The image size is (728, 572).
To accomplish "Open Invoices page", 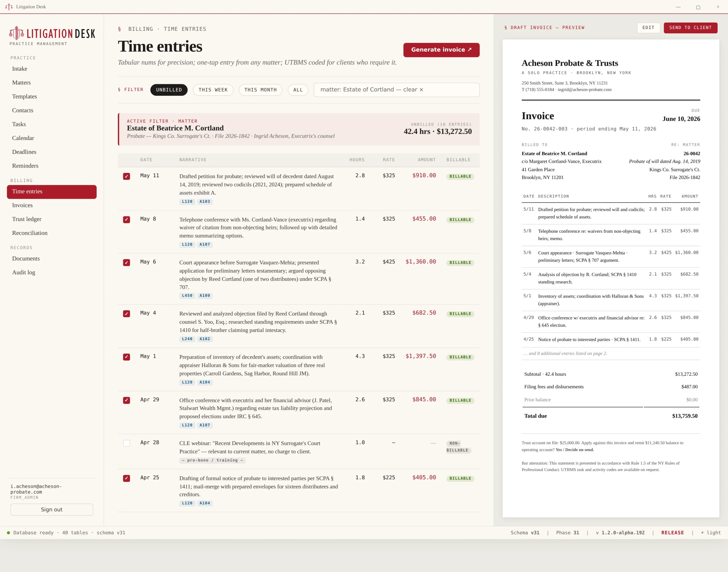I will click(51, 205).
